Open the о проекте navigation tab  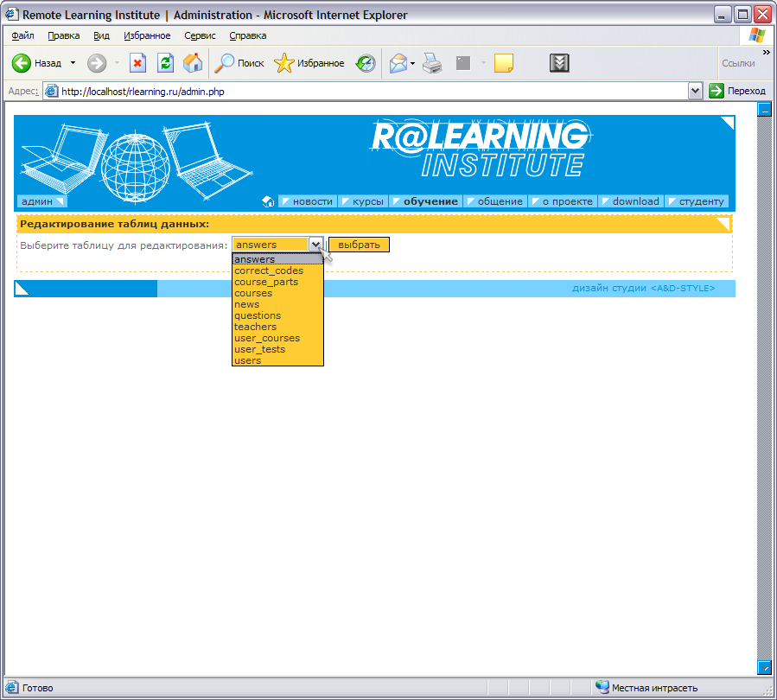coord(563,201)
